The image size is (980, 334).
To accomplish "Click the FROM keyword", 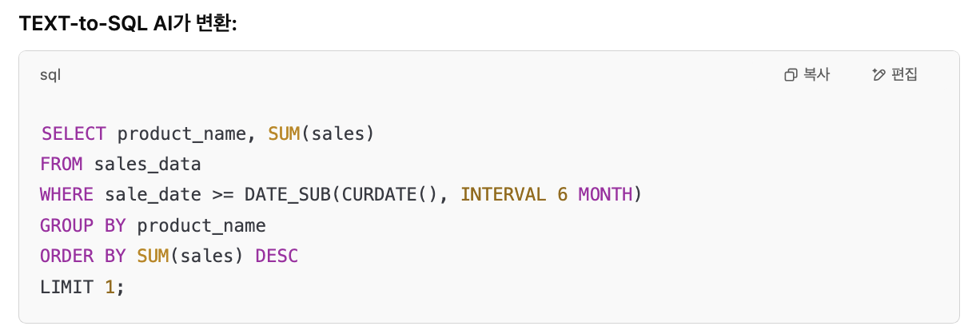I will point(62,165).
